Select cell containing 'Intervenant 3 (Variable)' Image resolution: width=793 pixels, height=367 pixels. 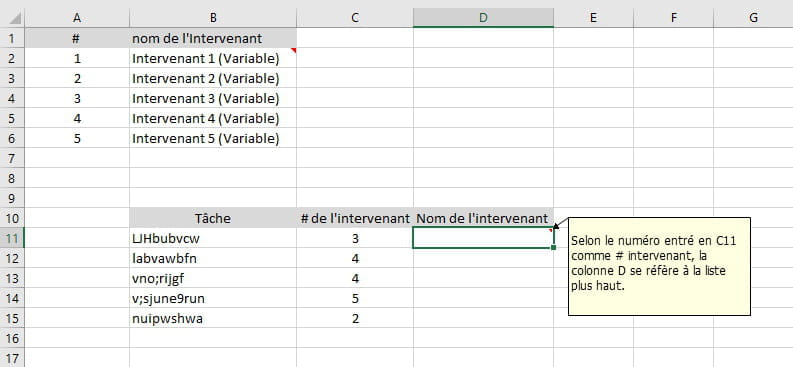[213, 98]
